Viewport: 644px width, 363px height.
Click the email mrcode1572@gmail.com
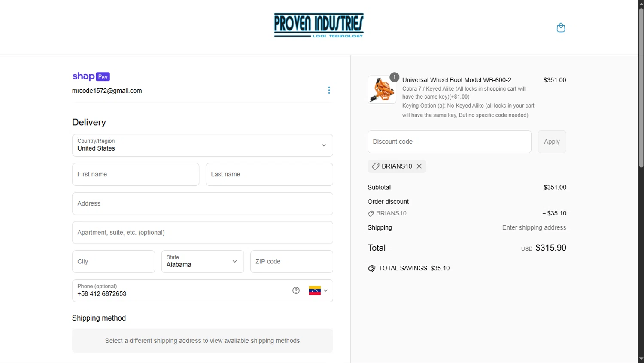(107, 91)
